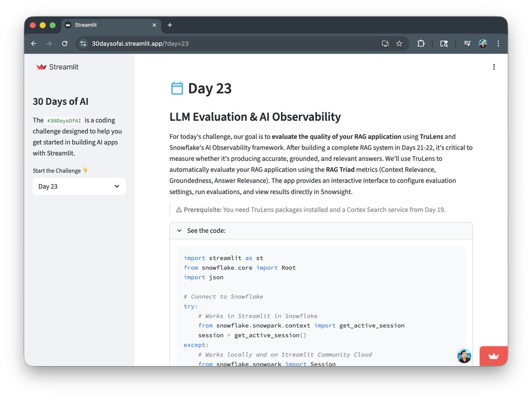Open Chrome's three-dot menu
The width and height of the screenshot is (532, 398).
tap(498, 43)
